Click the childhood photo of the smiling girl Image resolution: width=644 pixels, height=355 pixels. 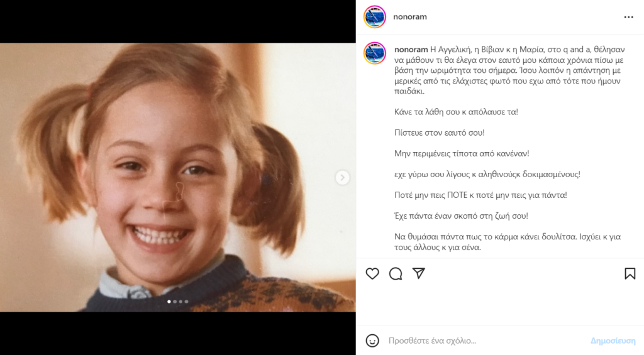[x=178, y=177]
